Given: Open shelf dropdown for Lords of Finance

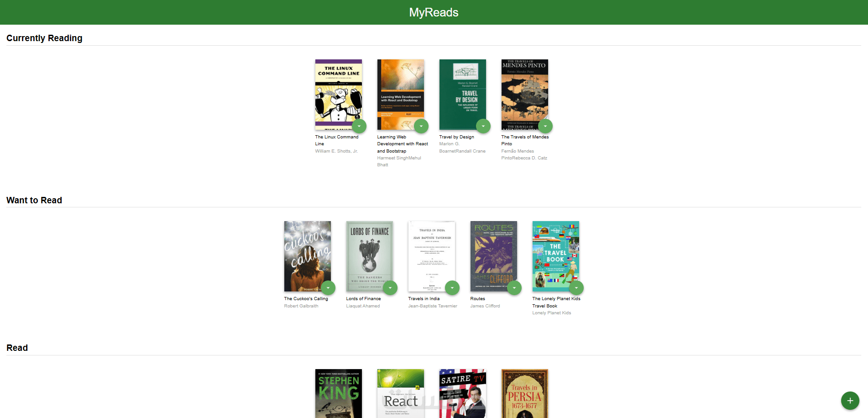Looking at the screenshot, I should 390,288.
